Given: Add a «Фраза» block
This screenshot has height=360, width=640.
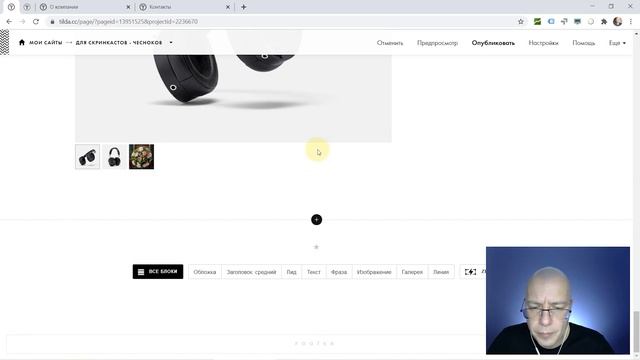Looking at the screenshot, I should click(339, 272).
